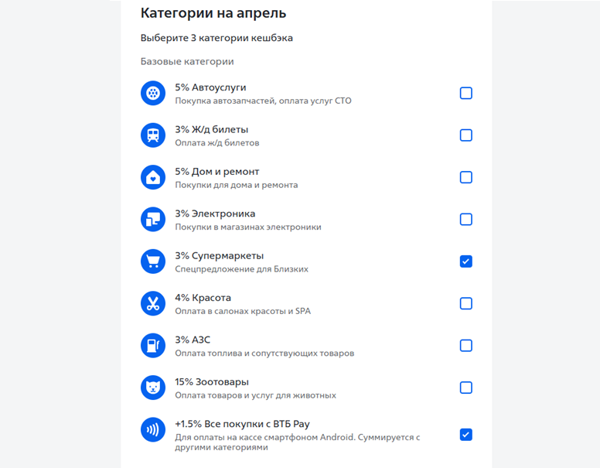Viewport: 600px width, 468px height.
Task: Click the Автоуслуги wheel icon
Action: [152, 93]
